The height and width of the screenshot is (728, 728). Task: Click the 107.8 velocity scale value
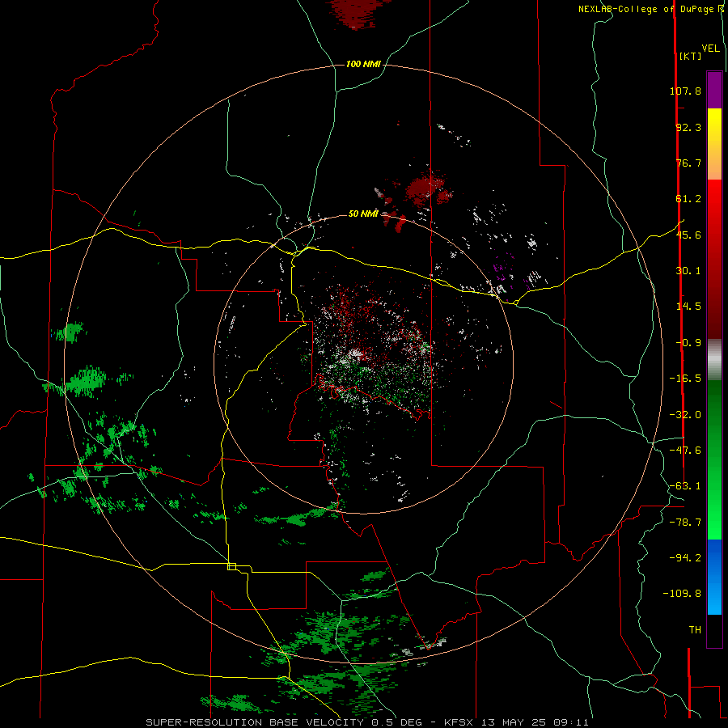coord(685,91)
